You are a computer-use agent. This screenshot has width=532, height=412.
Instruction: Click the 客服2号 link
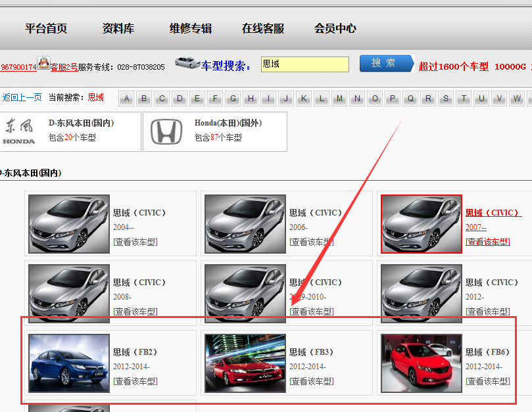click(x=64, y=67)
